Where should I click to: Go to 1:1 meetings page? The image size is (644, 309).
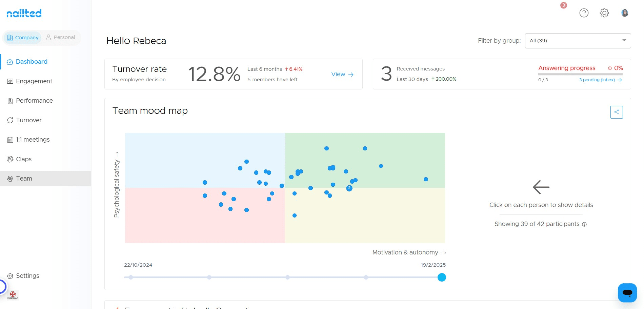pyautogui.click(x=33, y=140)
